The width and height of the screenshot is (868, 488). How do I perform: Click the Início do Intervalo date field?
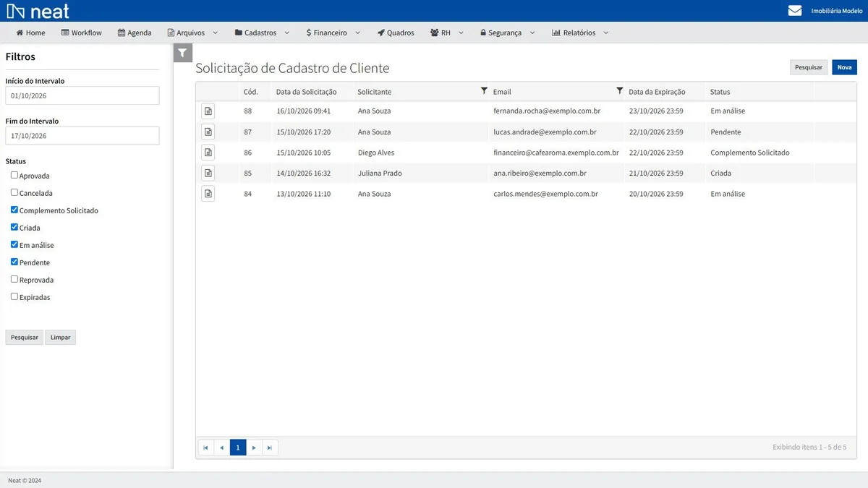[82, 95]
